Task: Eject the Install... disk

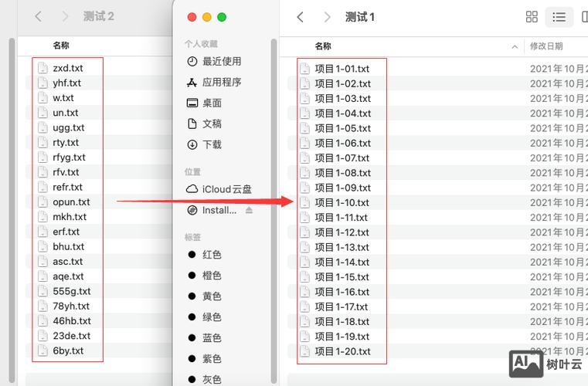Action: pos(249,210)
